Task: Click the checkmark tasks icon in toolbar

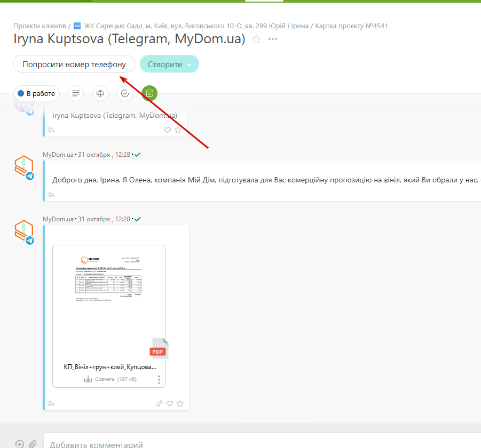Action: pyautogui.click(x=125, y=93)
